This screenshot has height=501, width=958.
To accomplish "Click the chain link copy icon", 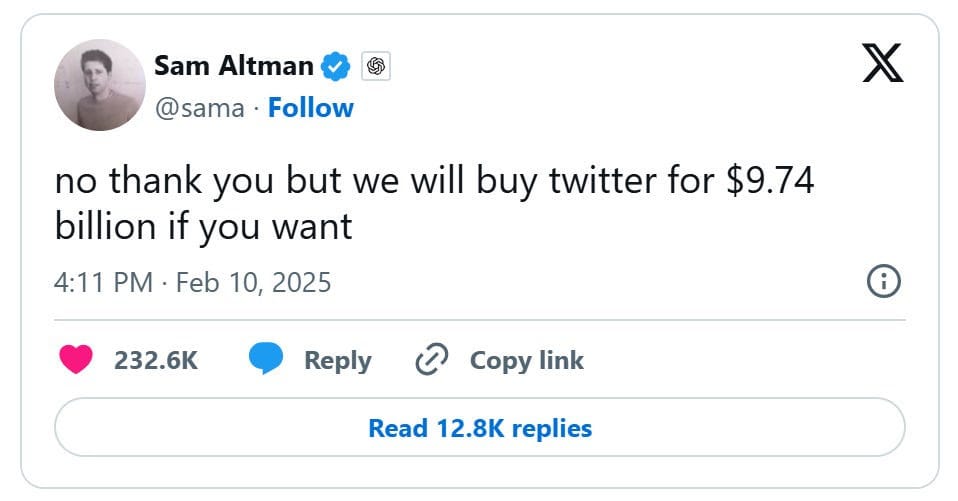I will tap(430, 360).
